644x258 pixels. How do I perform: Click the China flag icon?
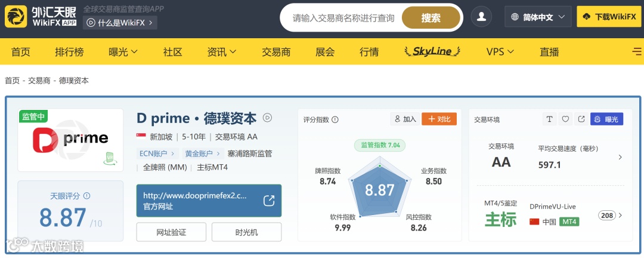tap(534, 222)
